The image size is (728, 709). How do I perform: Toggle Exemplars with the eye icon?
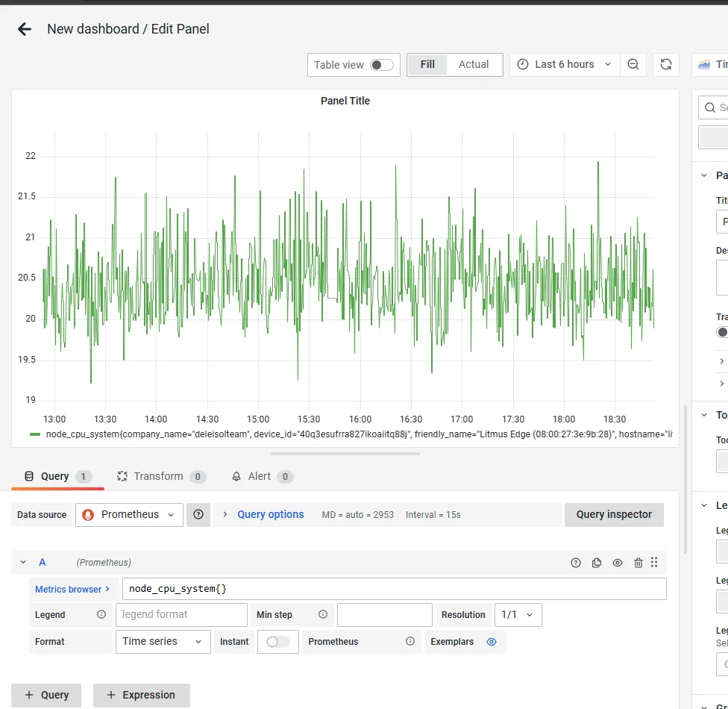click(x=492, y=642)
